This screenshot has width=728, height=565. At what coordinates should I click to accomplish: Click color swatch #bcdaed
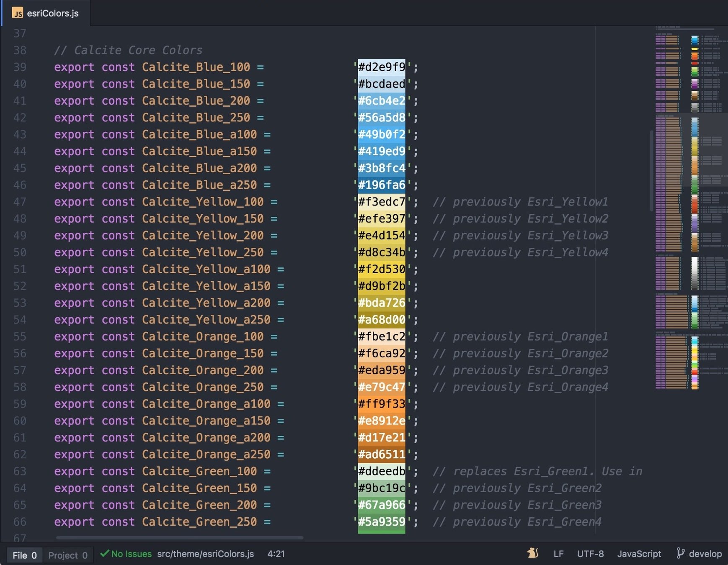382,84
